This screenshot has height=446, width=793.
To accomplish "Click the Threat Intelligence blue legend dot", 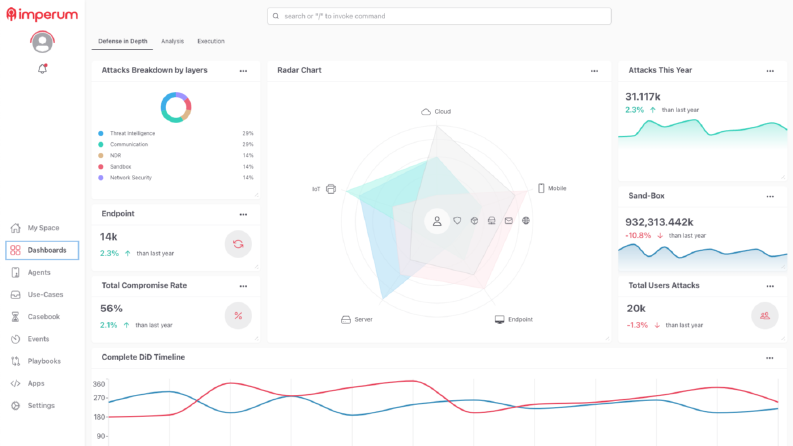I will tap(101, 133).
